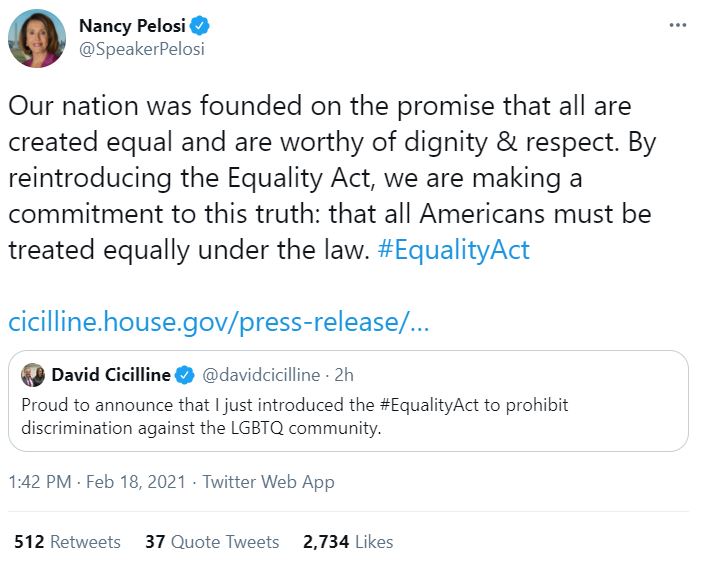The height and width of the screenshot is (565, 702).
Task: Open the cicilline.house.gov press release link
Action: click(219, 323)
